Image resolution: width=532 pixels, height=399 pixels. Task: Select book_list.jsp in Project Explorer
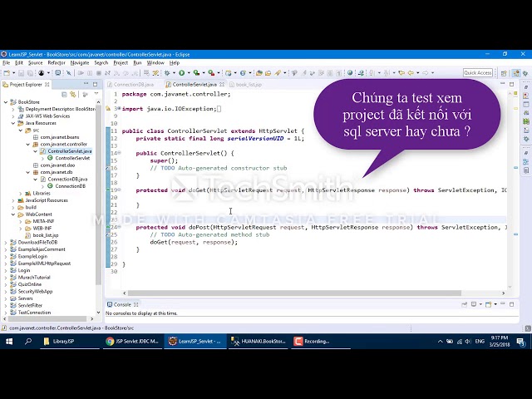(x=46, y=235)
